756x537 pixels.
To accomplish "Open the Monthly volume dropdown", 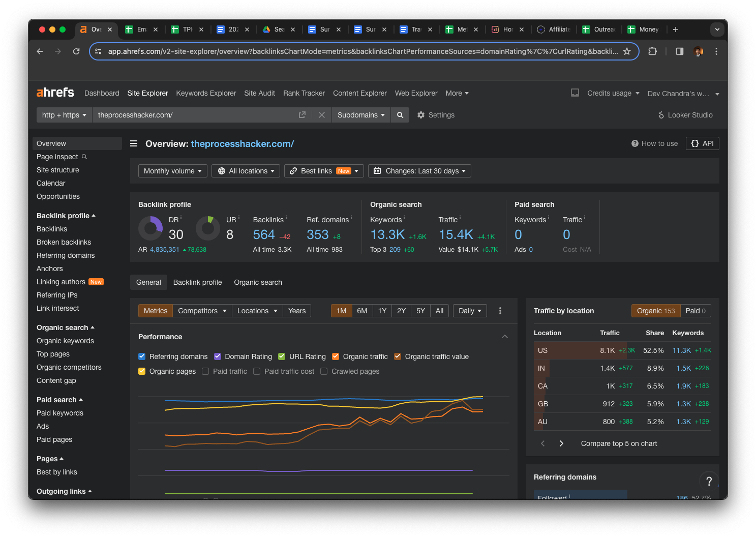I will pos(173,171).
